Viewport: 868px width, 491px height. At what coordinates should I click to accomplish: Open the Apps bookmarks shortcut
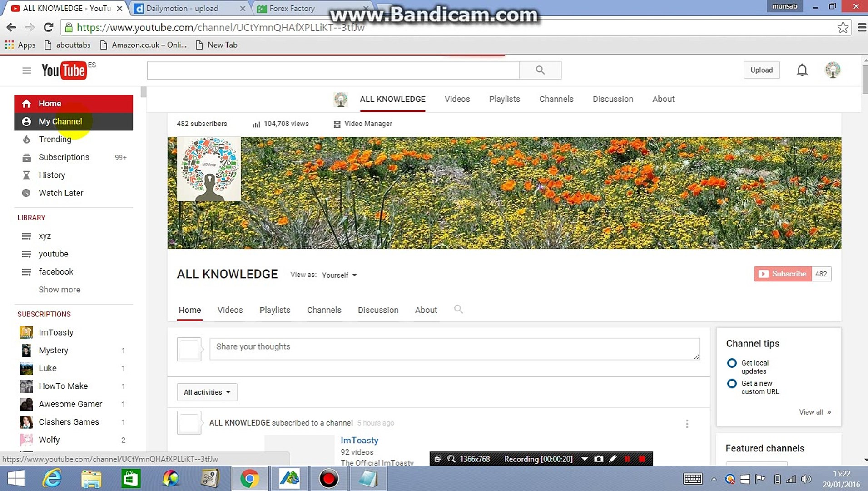click(20, 45)
